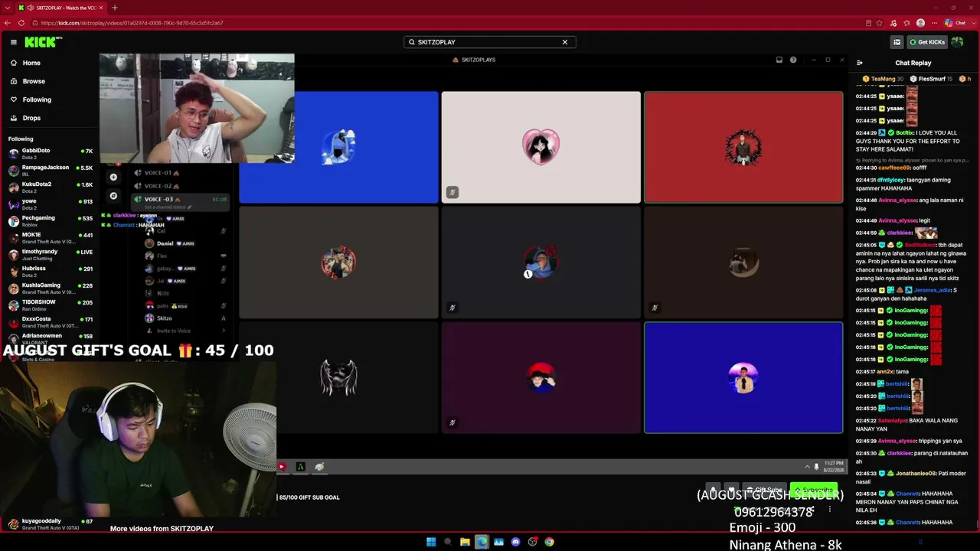Open File Explorer from taskbar
Viewport: 980px width, 551px height.
465,542
